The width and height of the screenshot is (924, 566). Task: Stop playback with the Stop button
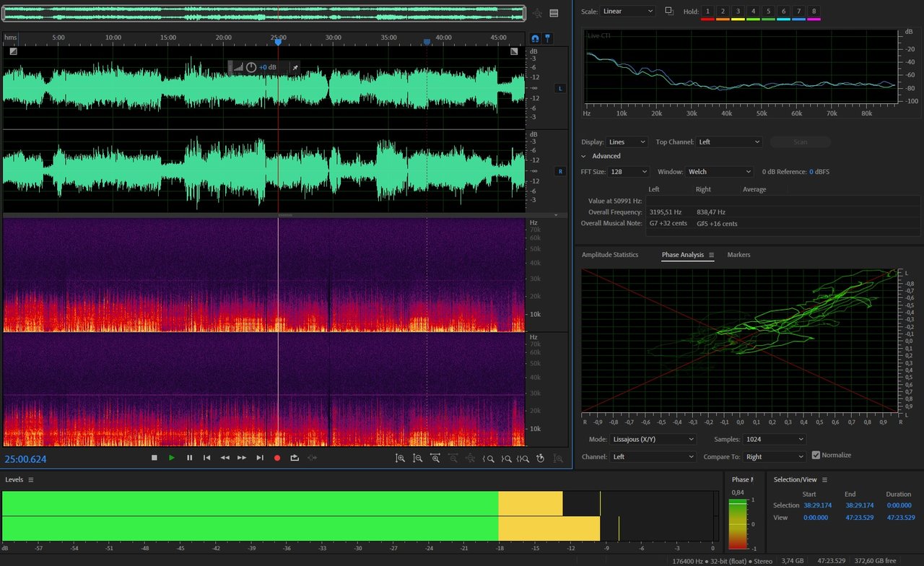[x=154, y=458]
